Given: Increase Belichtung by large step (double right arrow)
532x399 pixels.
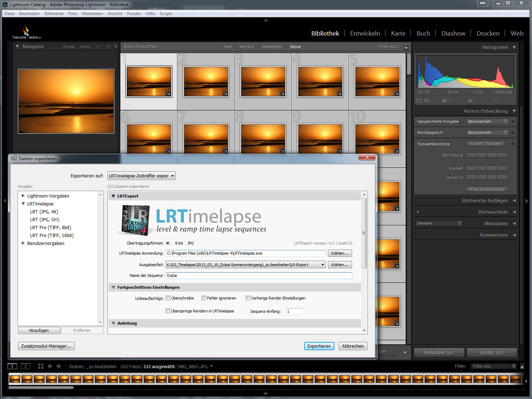Looking at the screenshot, I should [503, 155].
